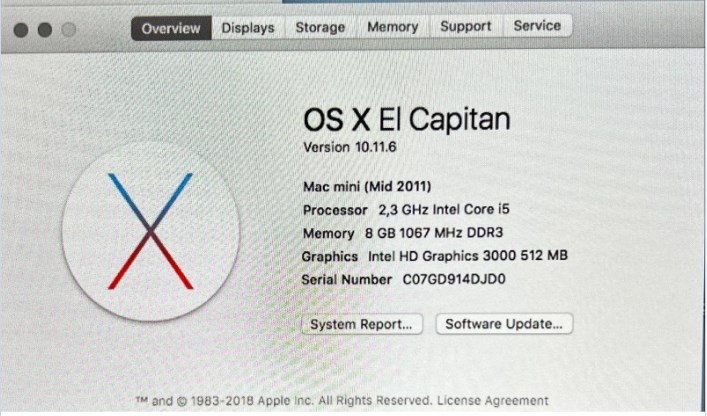Select the serial number C07GD914DJD0
The width and height of the screenshot is (707, 416).
click(x=454, y=280)
